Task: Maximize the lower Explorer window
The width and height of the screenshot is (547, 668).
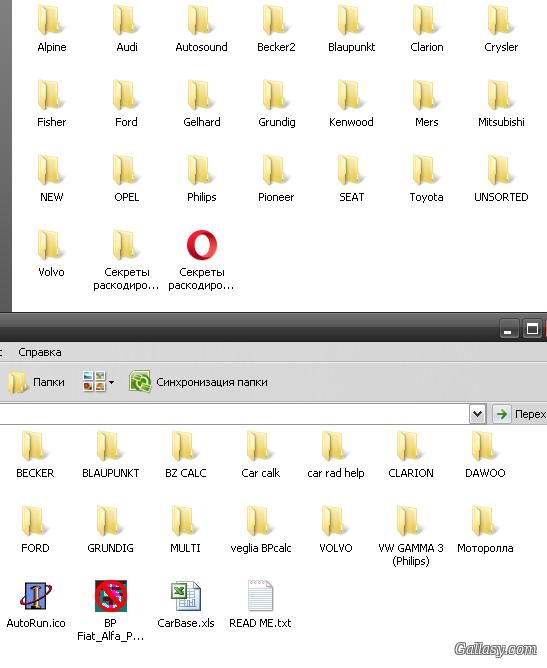Action: click(x=532, y=329)
